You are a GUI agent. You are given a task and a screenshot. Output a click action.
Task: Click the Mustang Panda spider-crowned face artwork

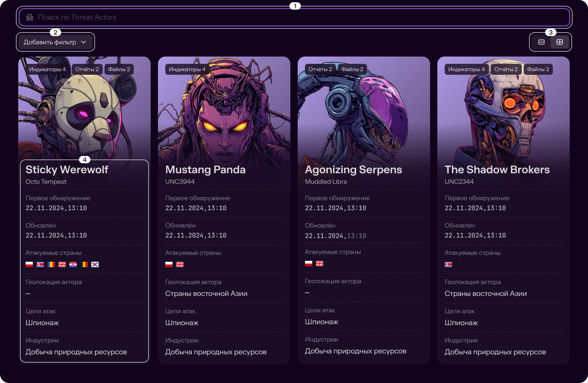(224, 114)
